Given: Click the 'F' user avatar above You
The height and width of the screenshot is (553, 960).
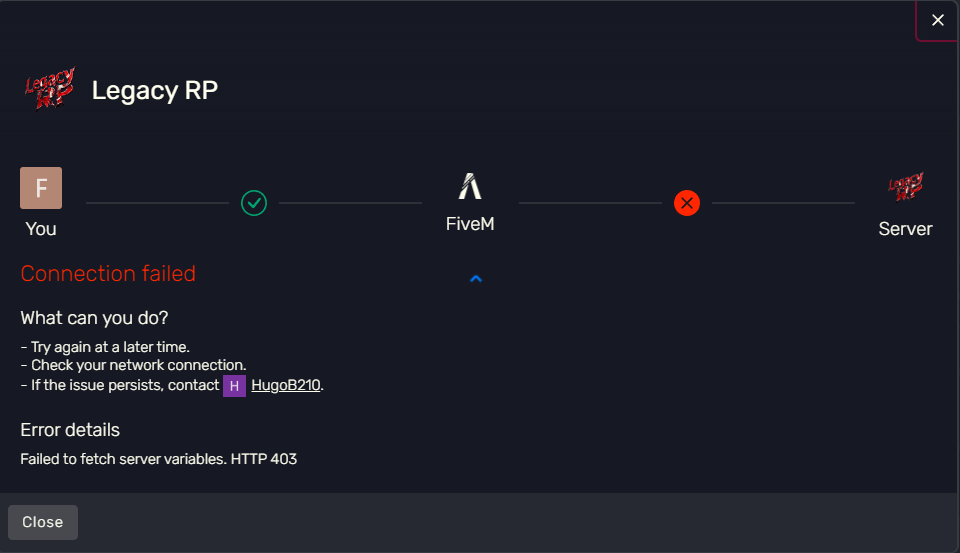Looking at the screenshot, I should pos(41,188).
